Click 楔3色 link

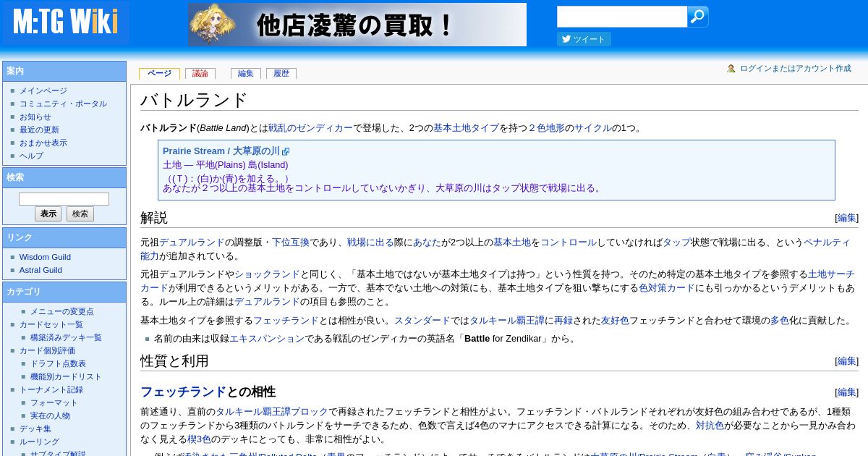tap(199, 439)
